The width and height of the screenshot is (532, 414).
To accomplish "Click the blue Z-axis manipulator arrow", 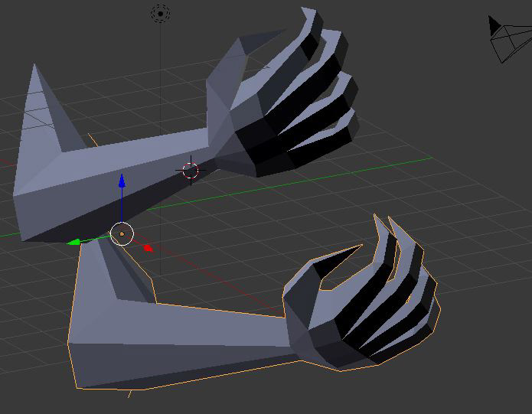I will click(x=122, y=181).
